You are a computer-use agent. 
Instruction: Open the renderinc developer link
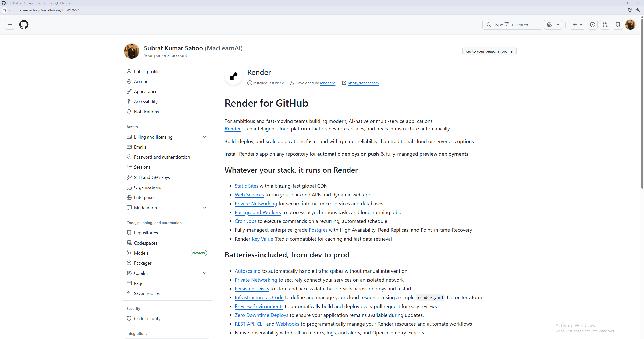[x=328, y=83]
